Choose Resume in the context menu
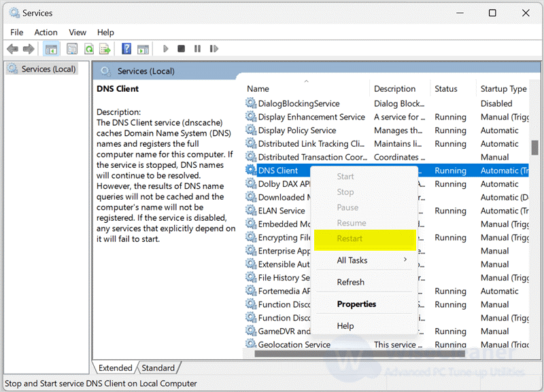Screen dimensions: 544x392 (x=365, y=223)
